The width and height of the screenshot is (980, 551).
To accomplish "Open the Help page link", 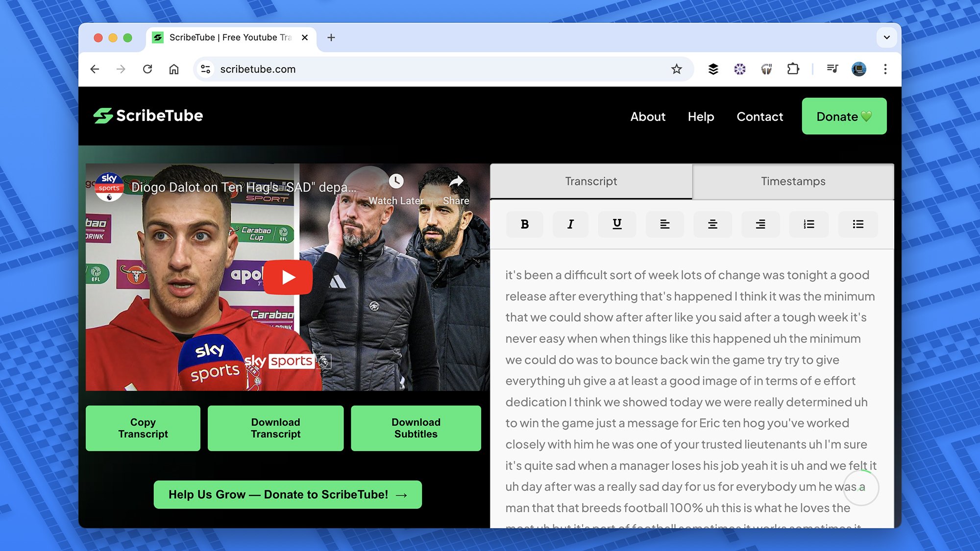I will click(x=701, y=116).
